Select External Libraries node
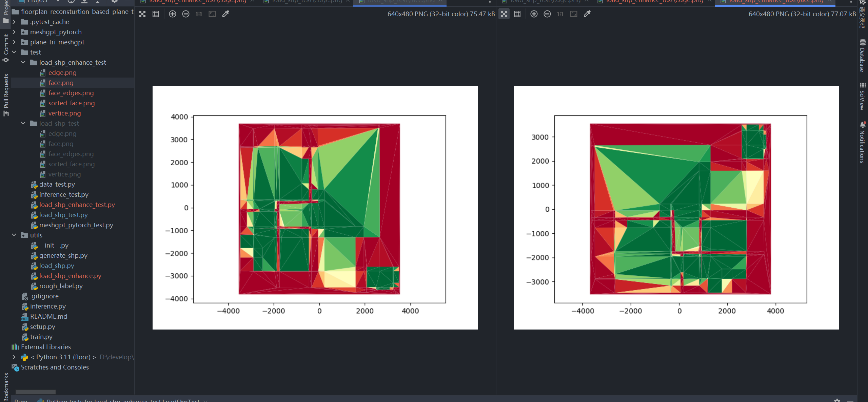868x402 pixels. (46, 347)
